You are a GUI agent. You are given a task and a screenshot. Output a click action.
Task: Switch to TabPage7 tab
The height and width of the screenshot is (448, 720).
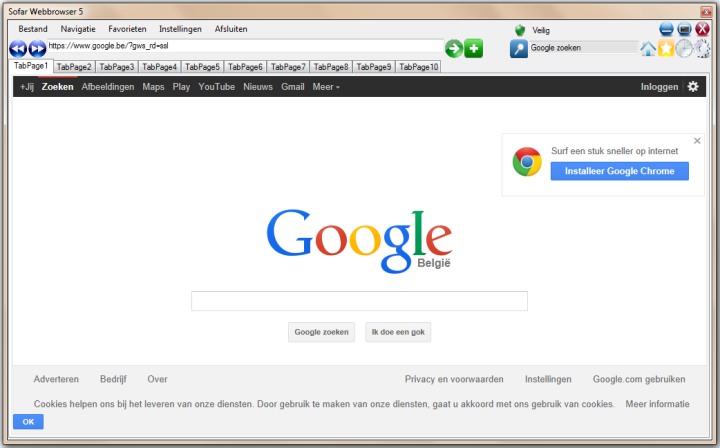tap(288, 67)
